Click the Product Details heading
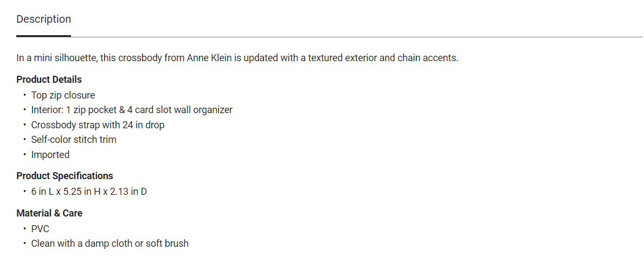The image size is (644, 269). (49, 80)
